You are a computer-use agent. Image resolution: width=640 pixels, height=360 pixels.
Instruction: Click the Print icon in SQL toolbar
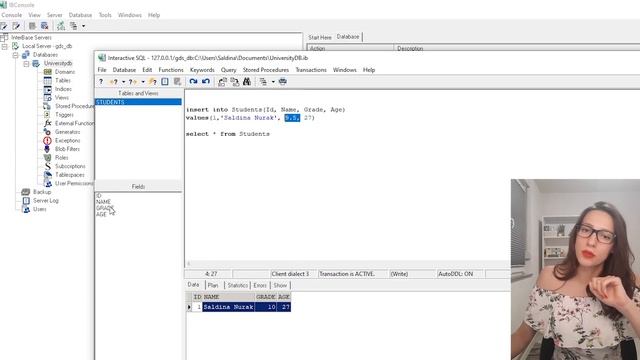282,82
